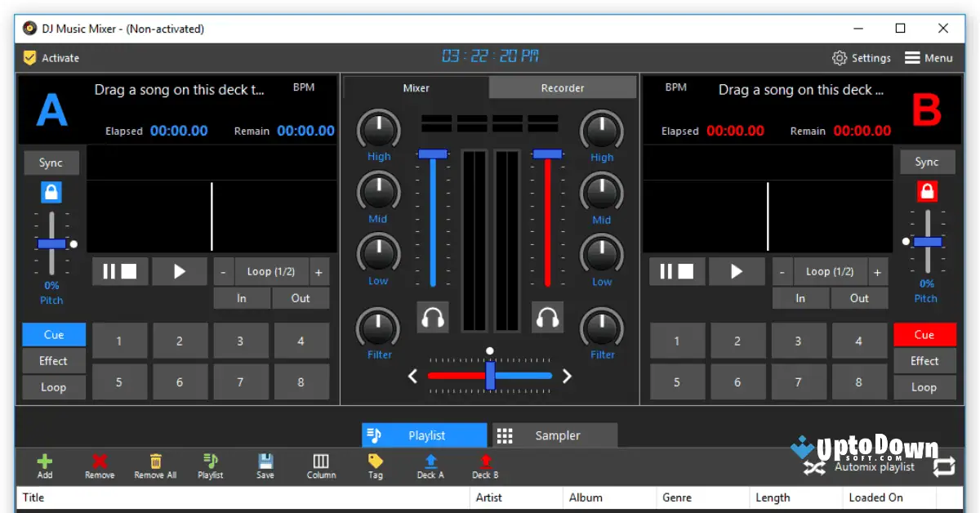This screenshot has height=513, width=980.
Task: Toggle the pitch lock on Deck A
Action: 51,192
